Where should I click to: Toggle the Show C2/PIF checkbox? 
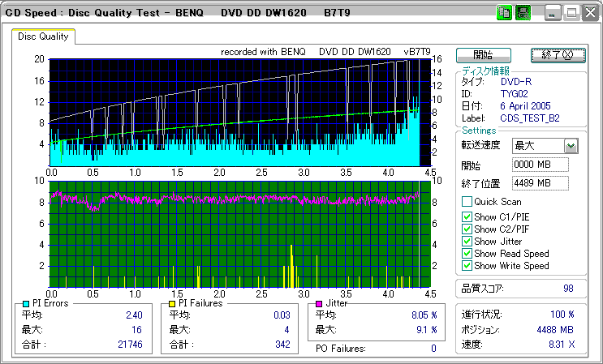[x=467, y=229]
